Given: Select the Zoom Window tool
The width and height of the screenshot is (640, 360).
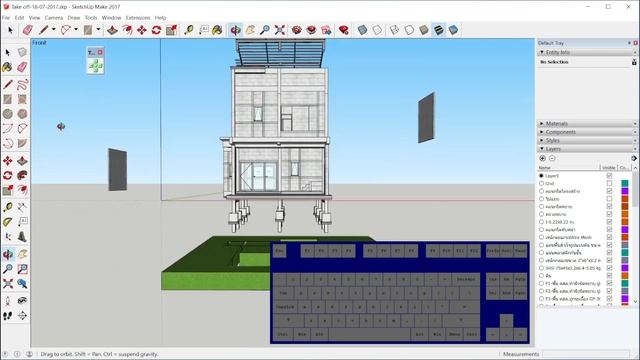Looking at the screenshot, I should 22,269.
